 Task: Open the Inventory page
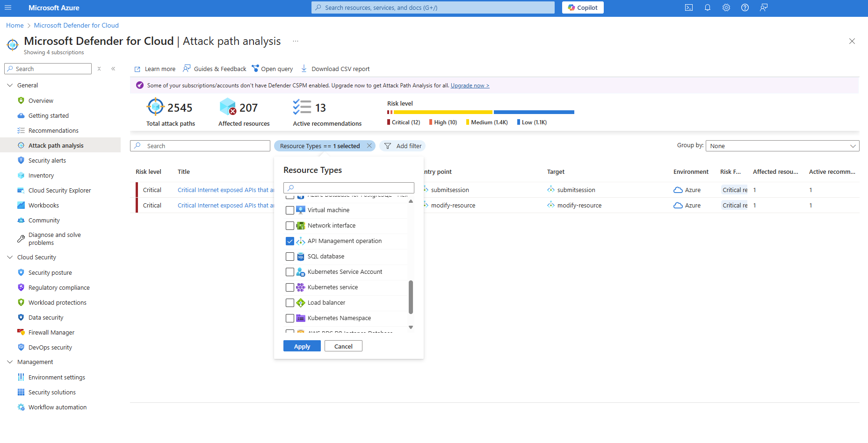tap(41, 175)
